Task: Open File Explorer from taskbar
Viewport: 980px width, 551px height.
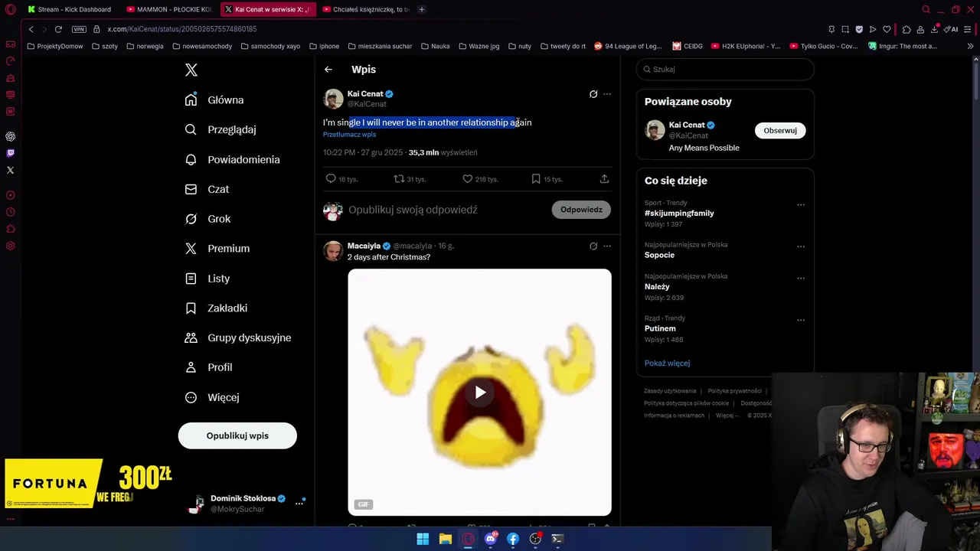Action: click(x=445, y=539)
